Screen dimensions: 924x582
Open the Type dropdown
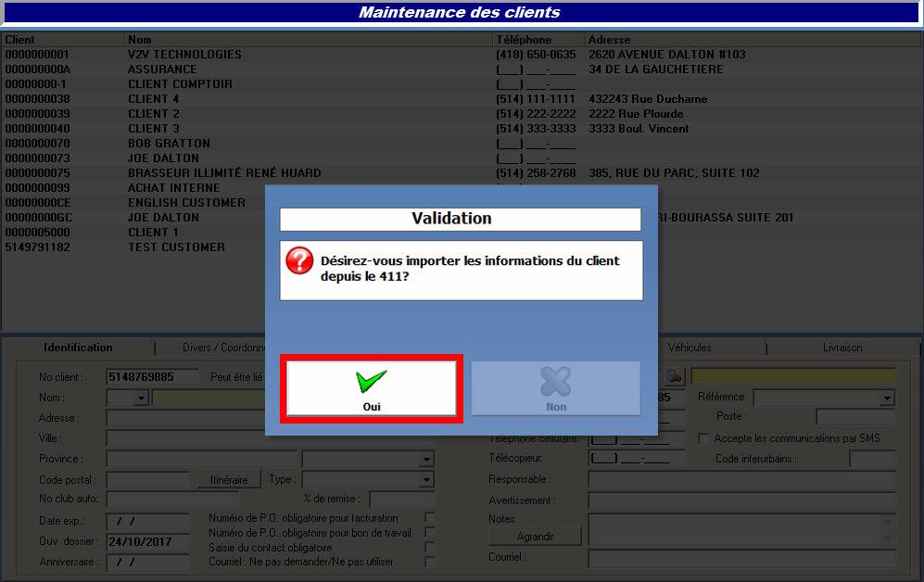(x=426, y=479)
